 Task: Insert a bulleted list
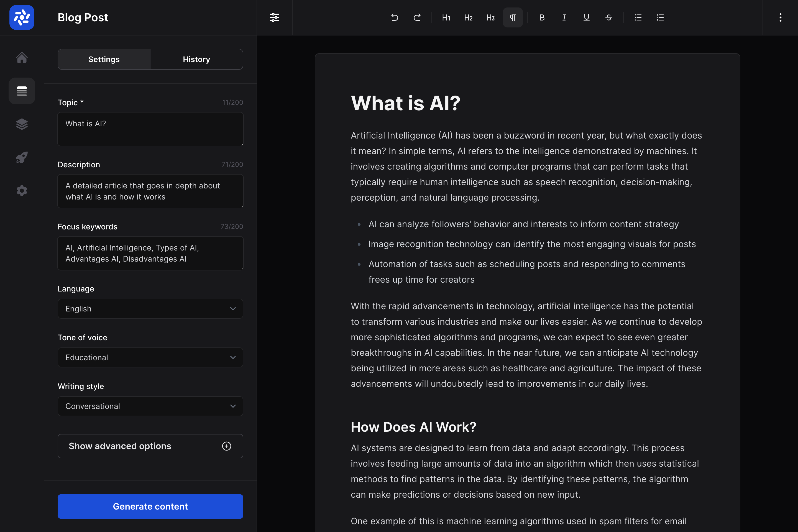click(638, 17)
